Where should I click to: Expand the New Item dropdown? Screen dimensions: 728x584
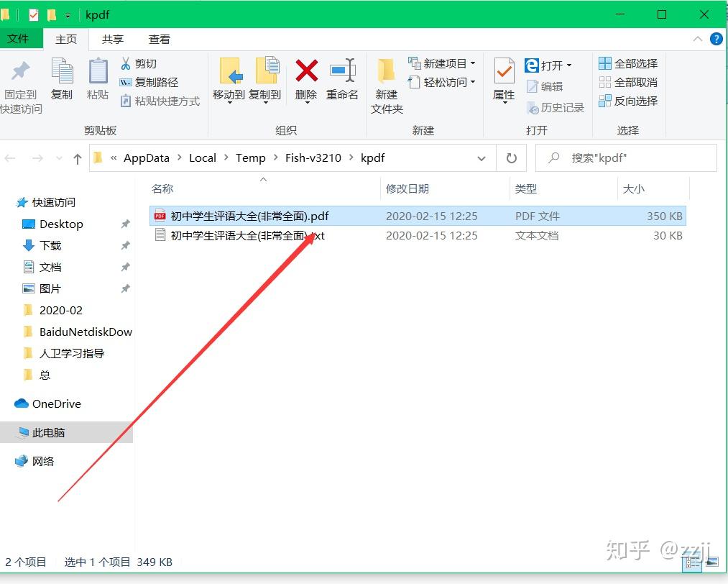[x=473, y=63]
